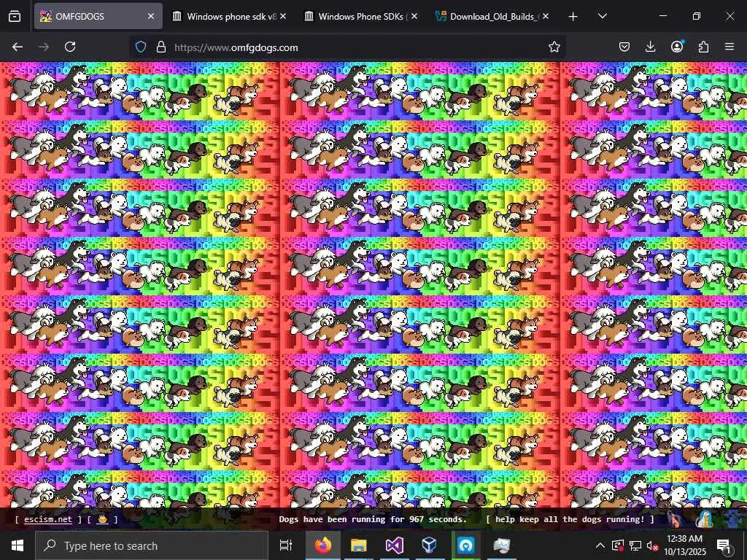This screenshot has width=747, height=560.
Task: Click the grayed forward navigation arrow
Action: tap(44, 47)
